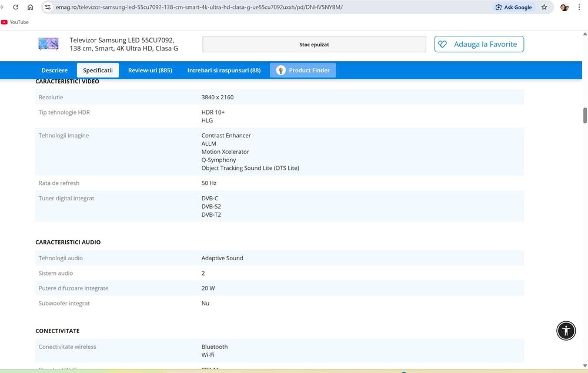Click the Tehnologii imagine label
Image resolution: width=588 pixels, height=373 pixels.
click(x=64, y=135)
